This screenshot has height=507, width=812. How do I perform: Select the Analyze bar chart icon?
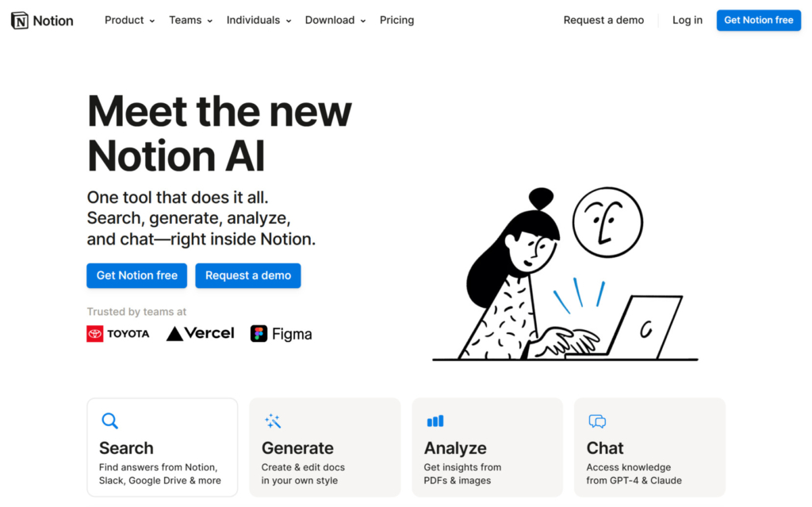pyautogui.click(x=435, y=421)
